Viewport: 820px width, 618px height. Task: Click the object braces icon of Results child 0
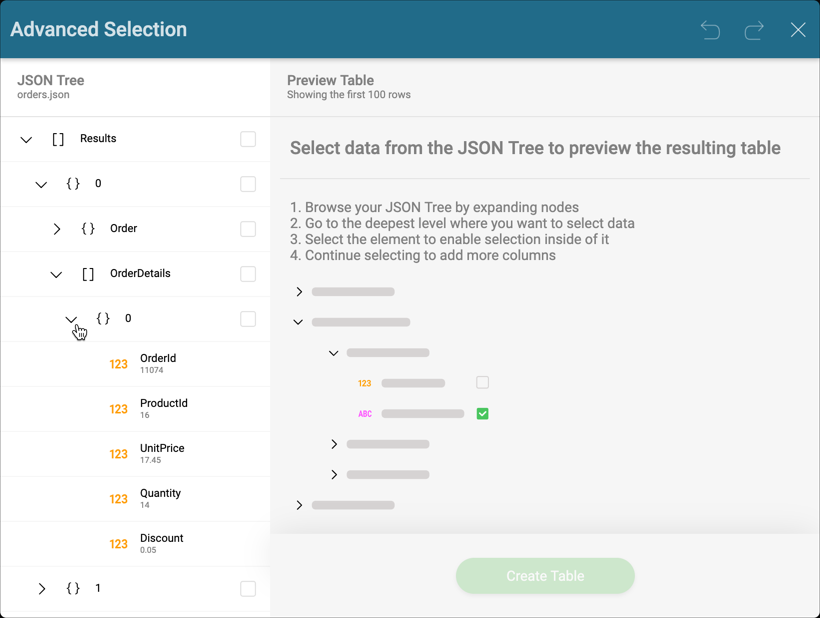coord(73,184)
